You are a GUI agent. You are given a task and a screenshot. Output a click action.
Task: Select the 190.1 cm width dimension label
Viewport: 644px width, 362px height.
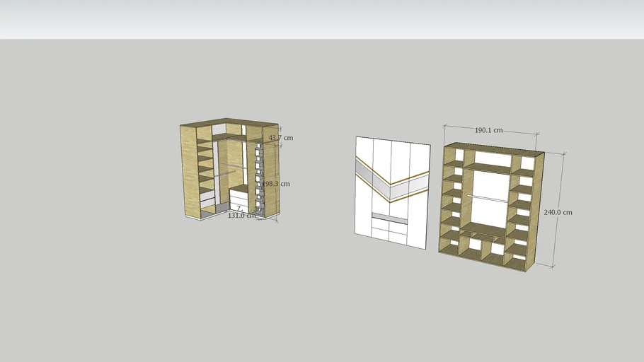tap(489, 130)
